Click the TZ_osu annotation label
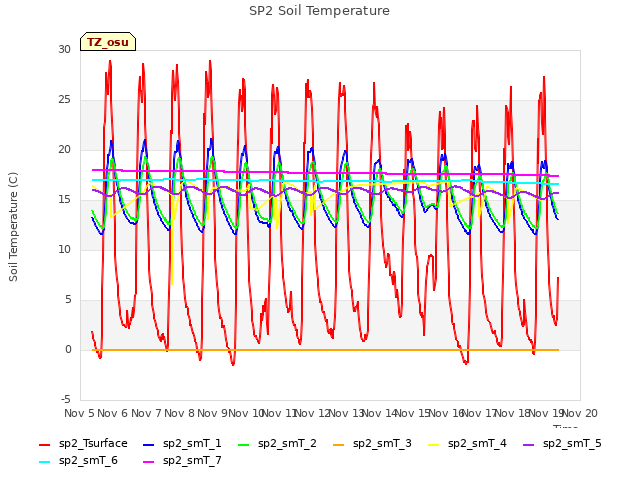 (x=108, y=42)
